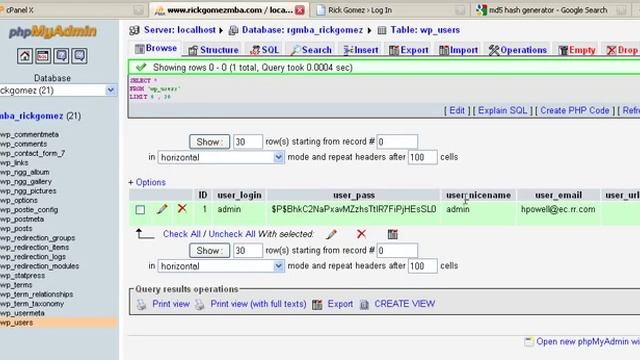This screenshot has width=640, height=360.
Task: Click the printer icon beside full texts
Action: coord(199,304)
